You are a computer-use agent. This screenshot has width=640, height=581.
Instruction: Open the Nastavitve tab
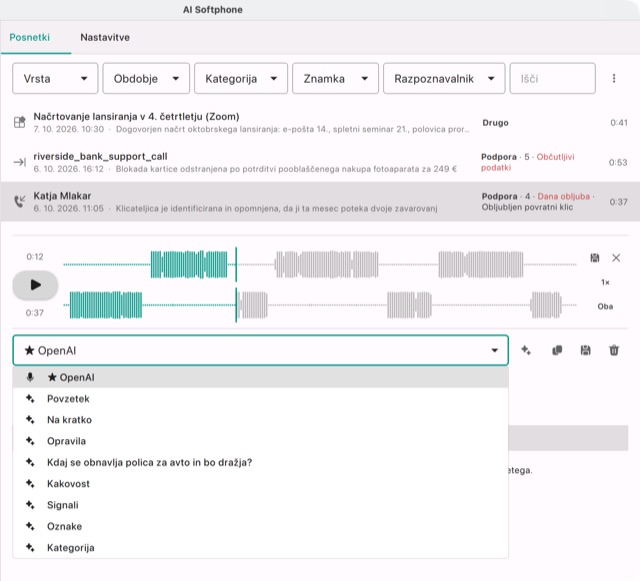click(x=105, y=37)
